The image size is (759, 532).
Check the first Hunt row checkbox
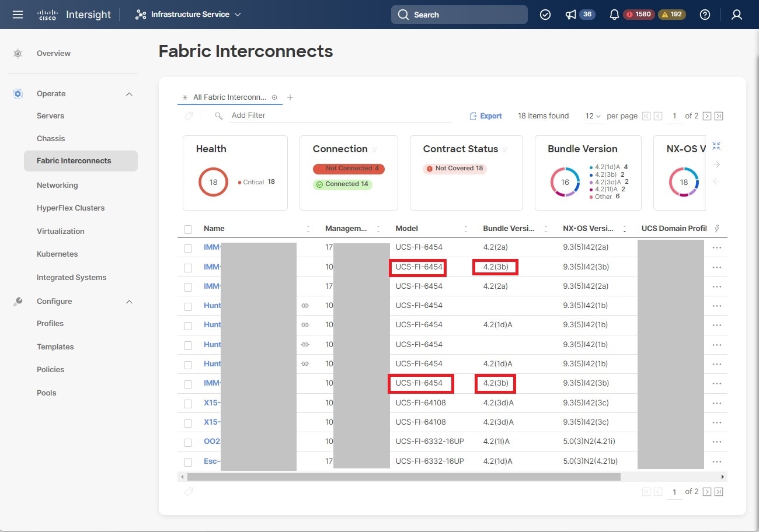coord(188,307)
